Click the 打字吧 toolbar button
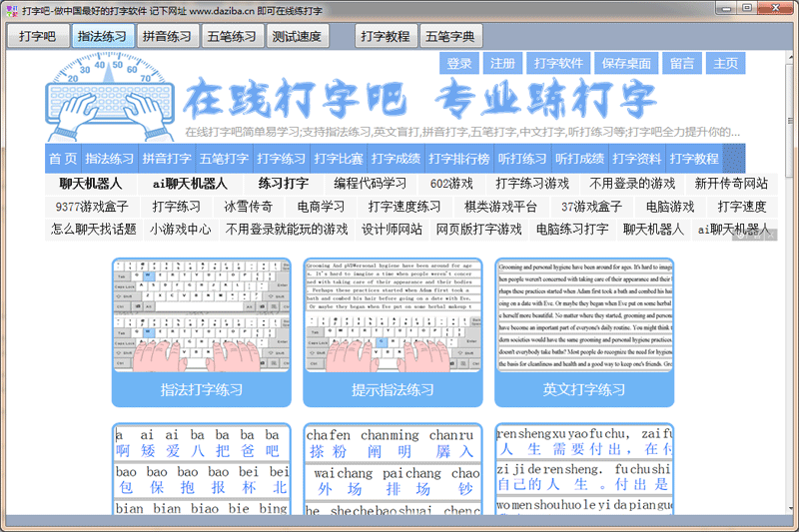The height and width of the screenshot is (532, 799). click(x=38, y=36)
